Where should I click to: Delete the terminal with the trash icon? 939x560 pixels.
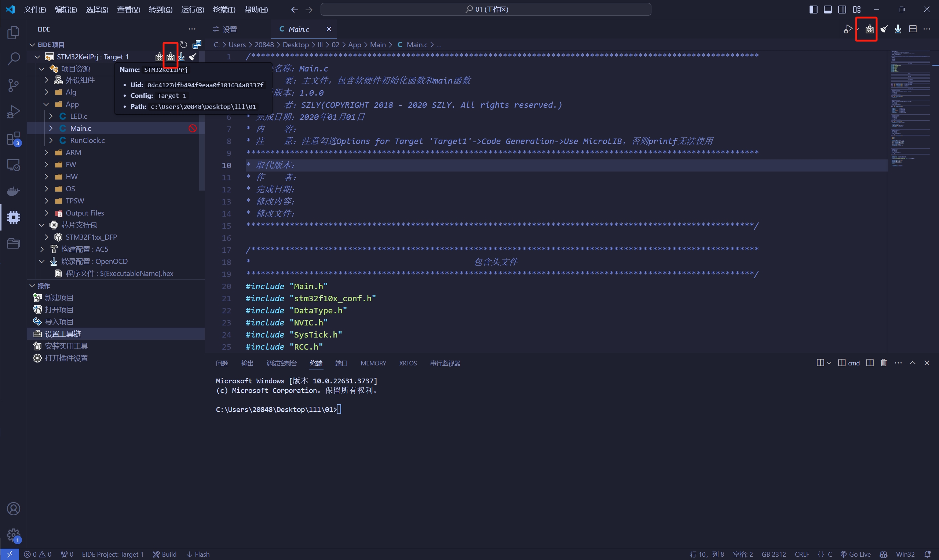(x=884, y=362)
